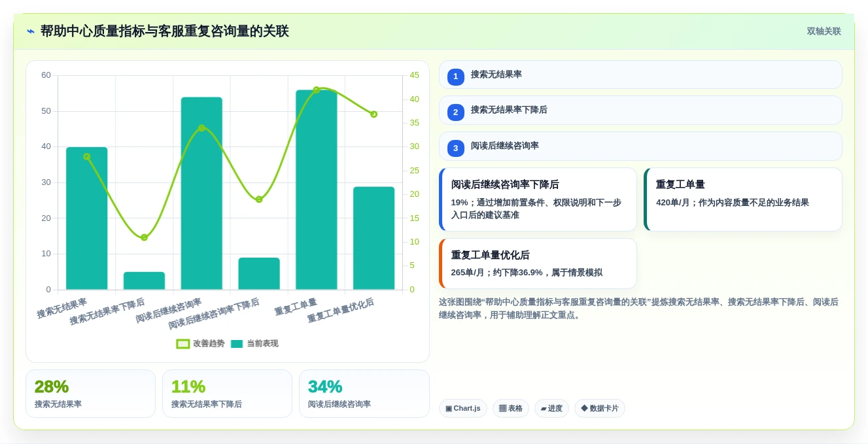The height and width of the screenshot is (444, 868).
Task: Toggle the 当前表现 legend swatch
Action: click(x=237, y=344)
